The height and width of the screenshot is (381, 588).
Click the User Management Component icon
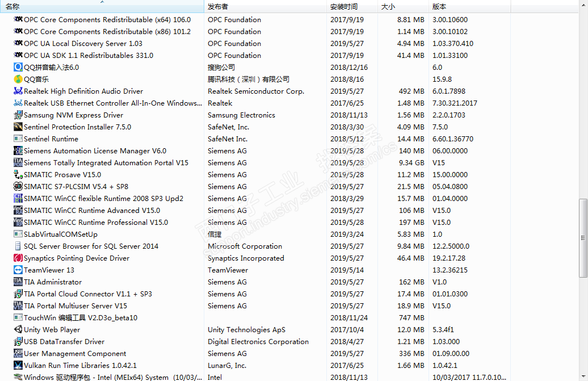coord(18,353)
